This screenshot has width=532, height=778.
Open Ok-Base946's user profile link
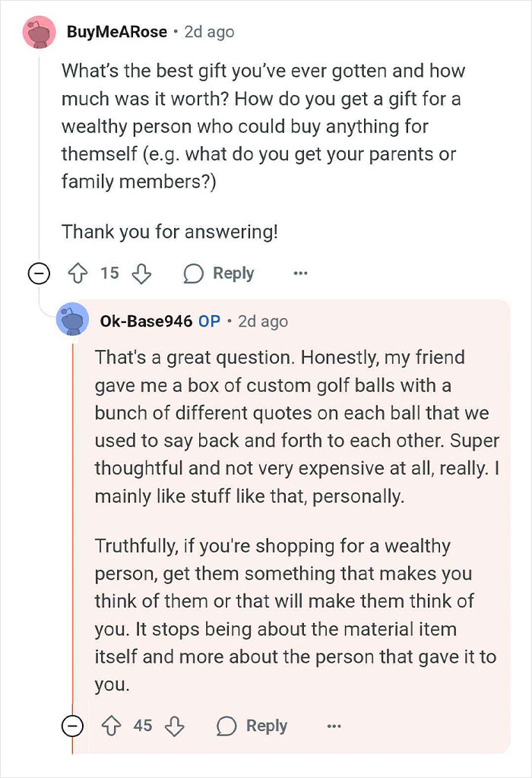tap(146, 321)
